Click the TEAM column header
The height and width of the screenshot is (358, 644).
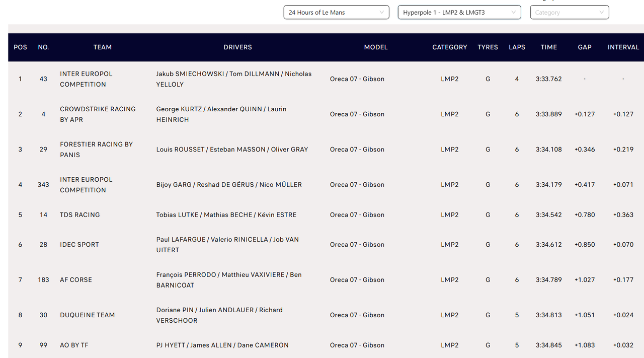point(103,47)
